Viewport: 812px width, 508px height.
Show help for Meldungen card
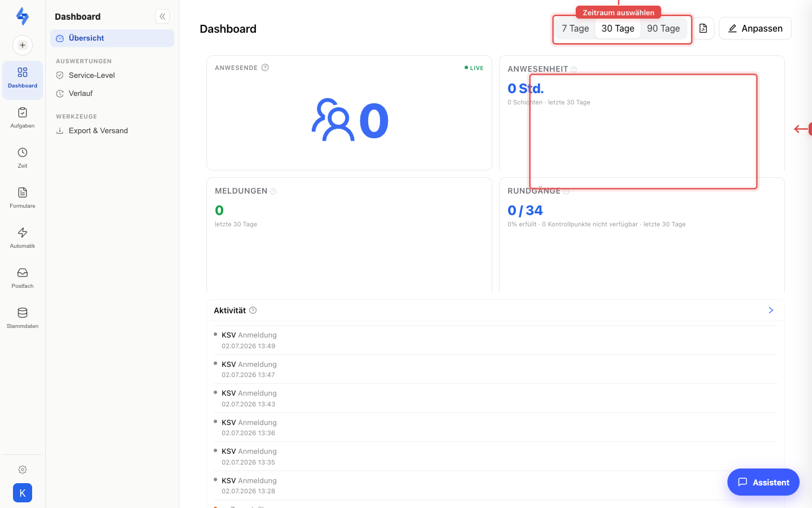pos(273,191)
